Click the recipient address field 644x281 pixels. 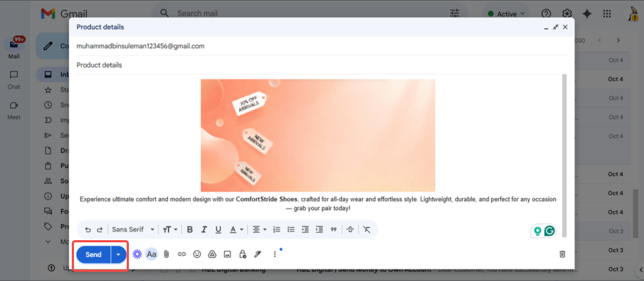coord(322,46)
